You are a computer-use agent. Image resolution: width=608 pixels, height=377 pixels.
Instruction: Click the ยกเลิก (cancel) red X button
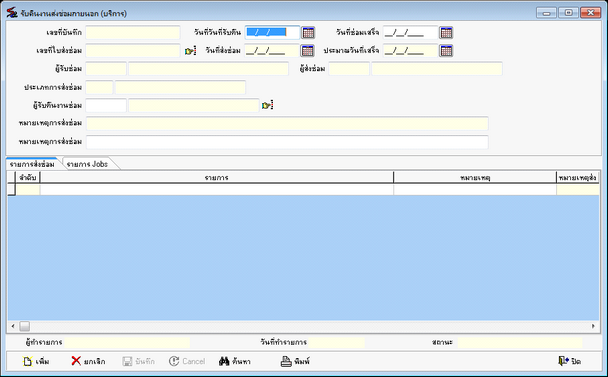88,361
